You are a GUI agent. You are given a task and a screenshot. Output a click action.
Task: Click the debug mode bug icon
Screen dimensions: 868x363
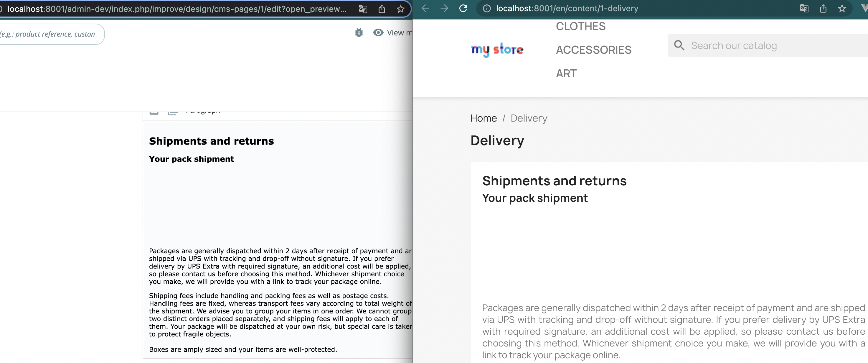[x=359, y=32]
